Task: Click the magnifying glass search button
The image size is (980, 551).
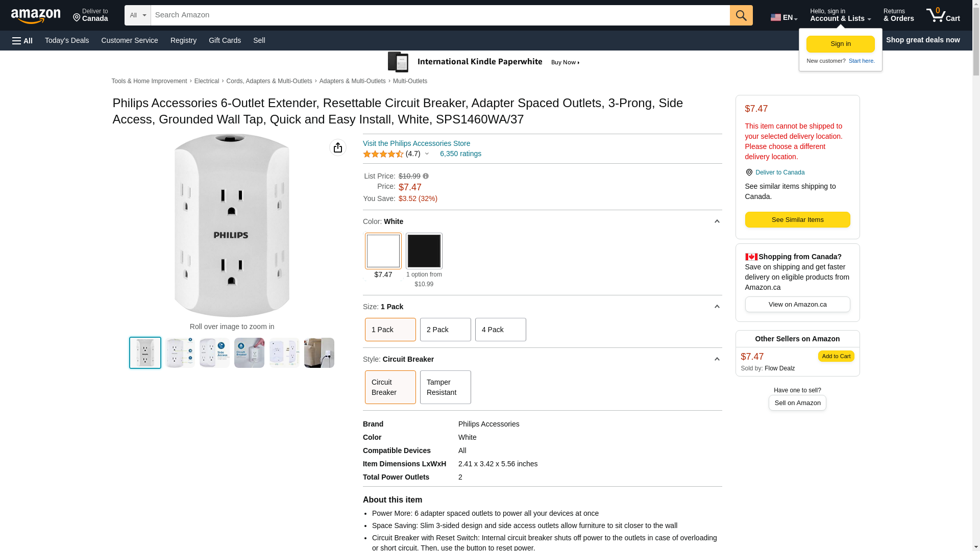Action: (741, 15)
